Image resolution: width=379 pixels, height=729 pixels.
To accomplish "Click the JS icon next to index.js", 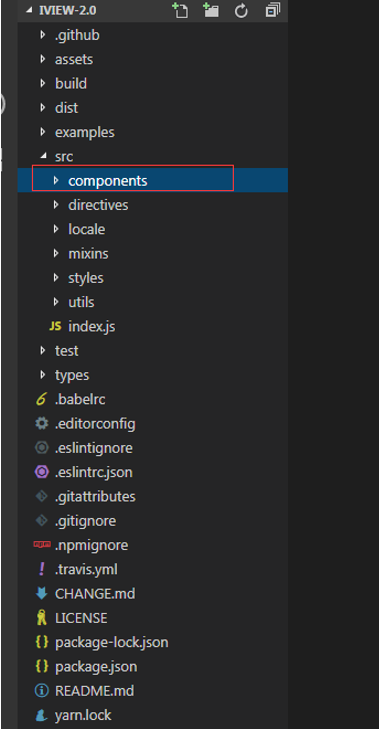I will pyautogui.click(x=55, y=326).
